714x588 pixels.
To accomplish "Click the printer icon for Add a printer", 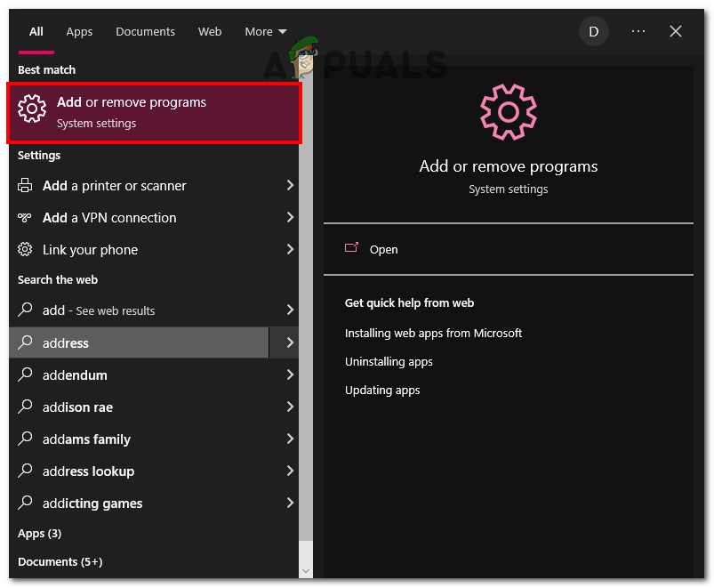I will tap(25, 185).
